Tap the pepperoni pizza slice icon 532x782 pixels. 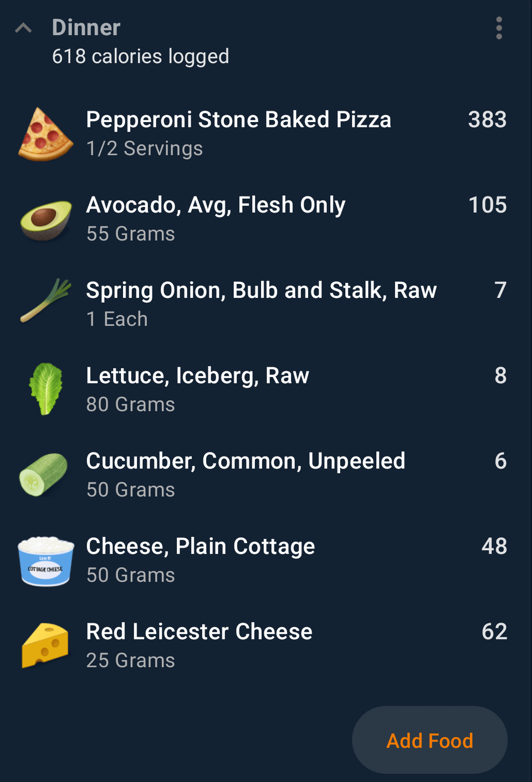(45, 134)
